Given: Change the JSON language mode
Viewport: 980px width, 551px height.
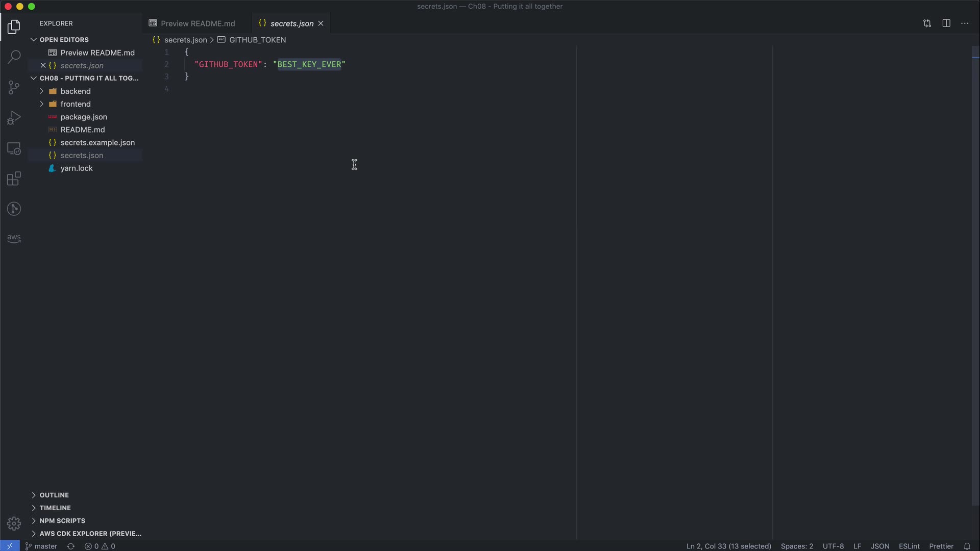Looking at the screenshot, I should pyautogui.click(x=879, y=546).
